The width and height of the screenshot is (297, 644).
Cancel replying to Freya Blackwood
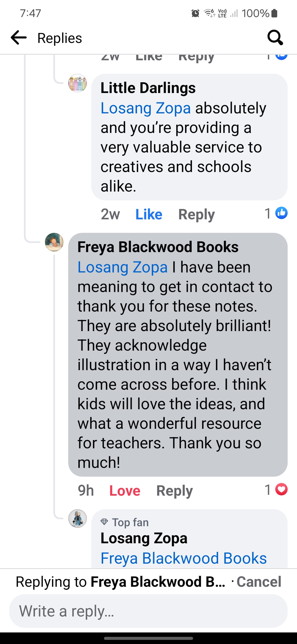point(259,582)
